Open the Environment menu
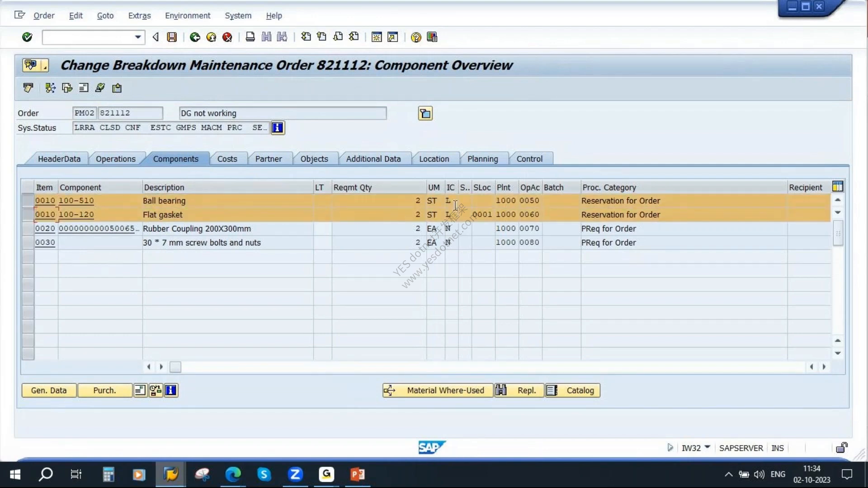This screenshot has height=488, width=868. [x=188, y=15]
